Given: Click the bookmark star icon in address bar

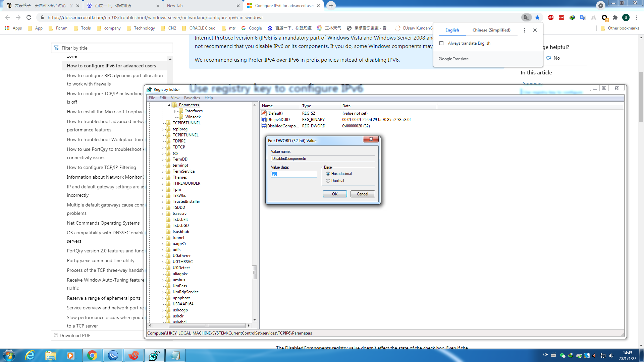Looking at the screenshot, I should (537, 18).
